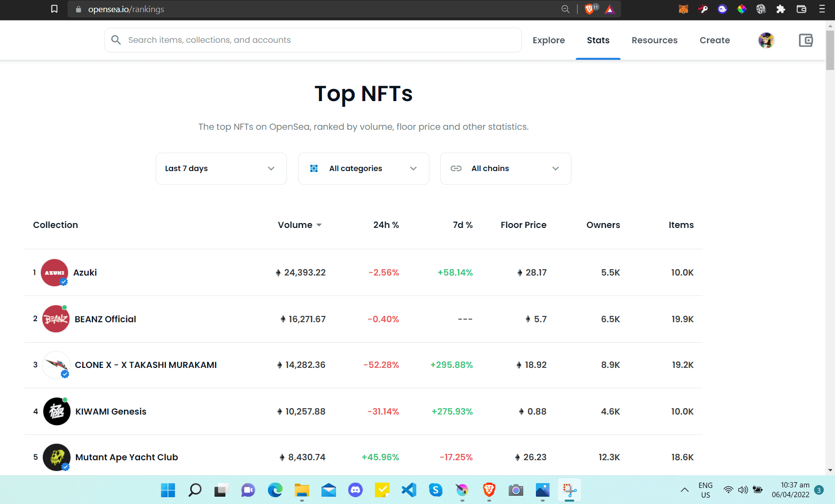Click the 7d % column header

(463, 225)
